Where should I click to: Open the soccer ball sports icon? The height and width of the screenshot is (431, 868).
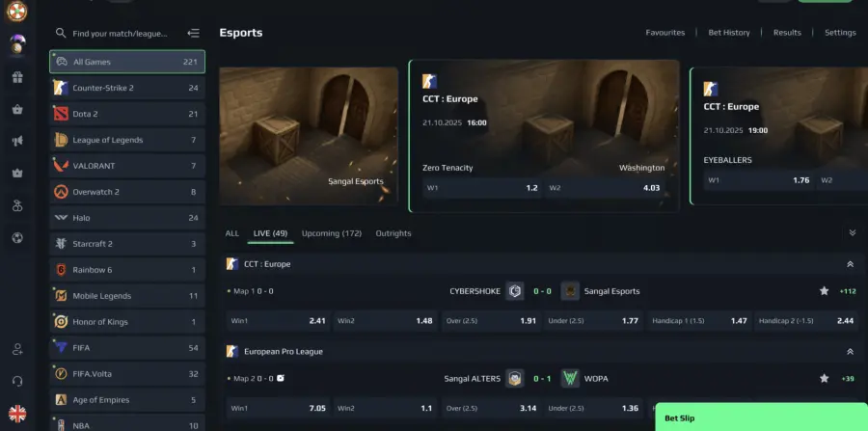(x=17, y=238)
